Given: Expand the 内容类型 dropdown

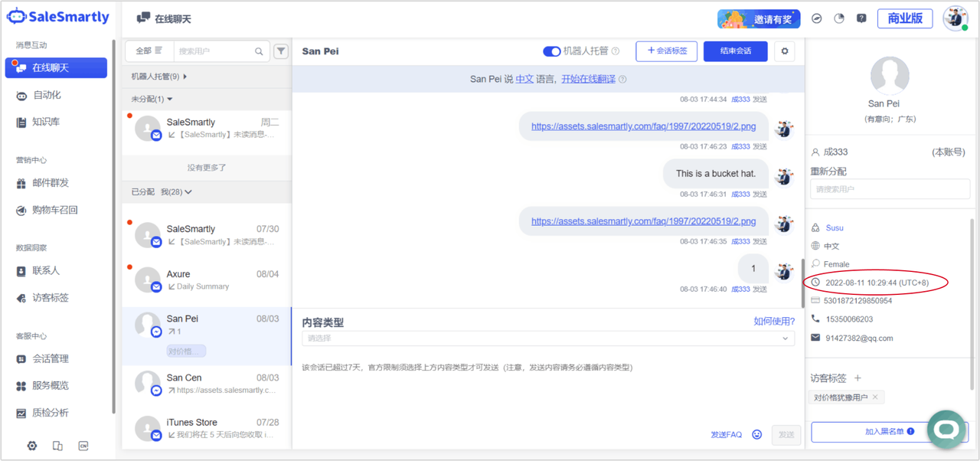Looking at the screenshot, I should pos(548,338).
